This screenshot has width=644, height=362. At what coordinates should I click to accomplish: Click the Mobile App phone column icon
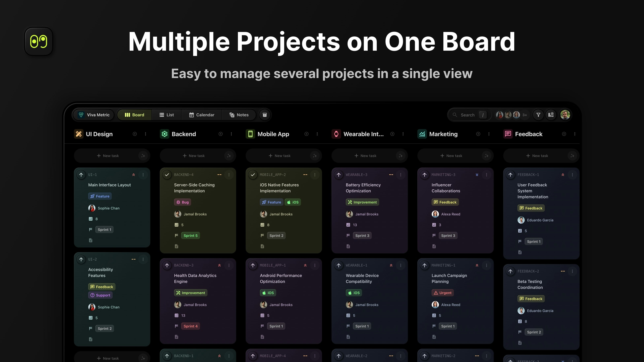tap(250, 134)
